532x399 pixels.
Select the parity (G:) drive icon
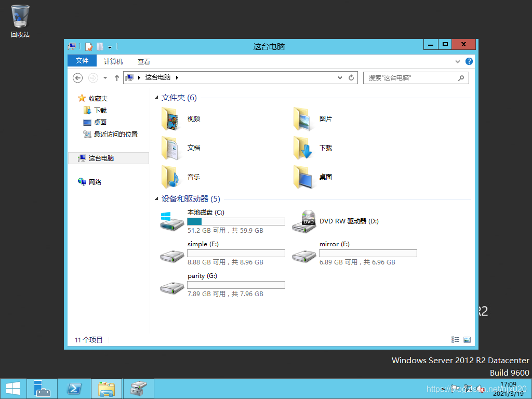172,288
